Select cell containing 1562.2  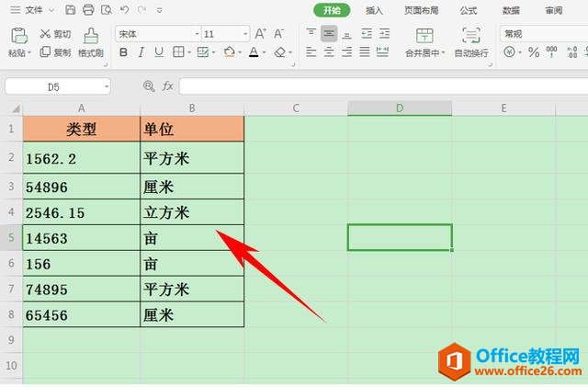(82, 158)
